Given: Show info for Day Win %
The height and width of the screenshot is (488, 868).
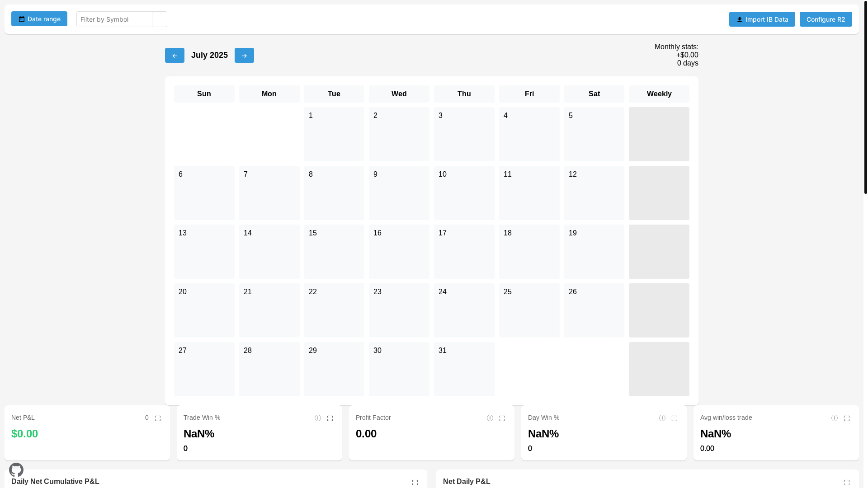Looking at the screenshot, I should [662, 418].
